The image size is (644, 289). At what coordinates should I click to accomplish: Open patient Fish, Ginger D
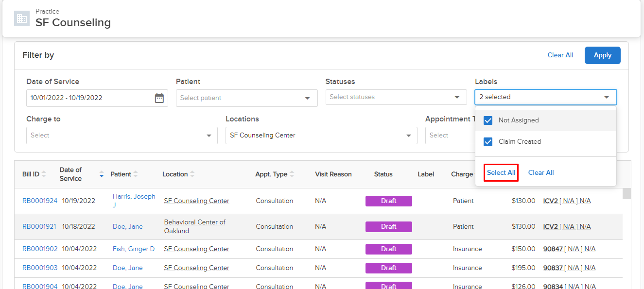[134, 249]
